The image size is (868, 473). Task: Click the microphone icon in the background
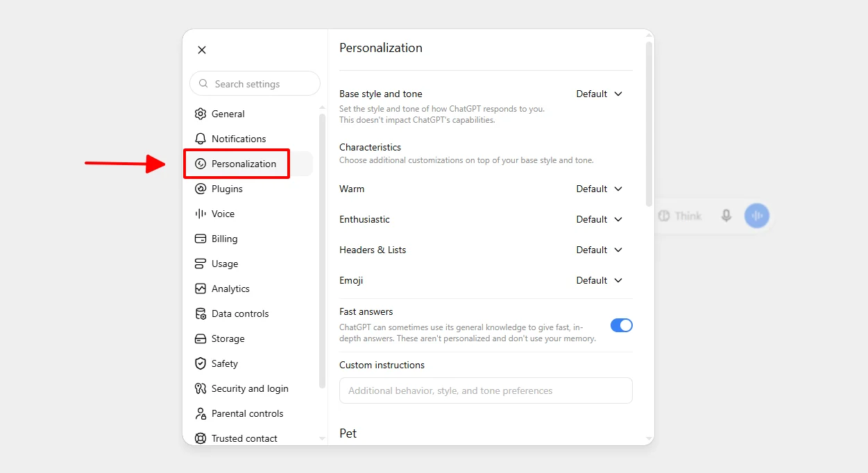pos(726,216)
